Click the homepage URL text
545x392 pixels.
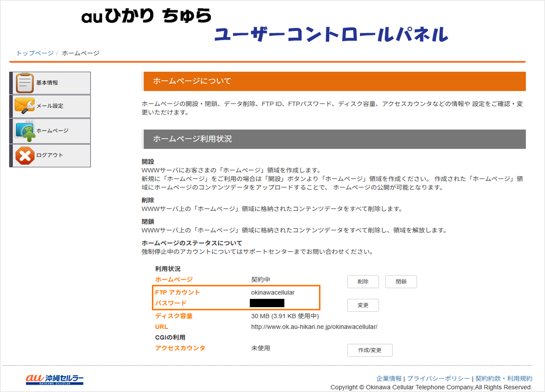click(x=314, y=327)
